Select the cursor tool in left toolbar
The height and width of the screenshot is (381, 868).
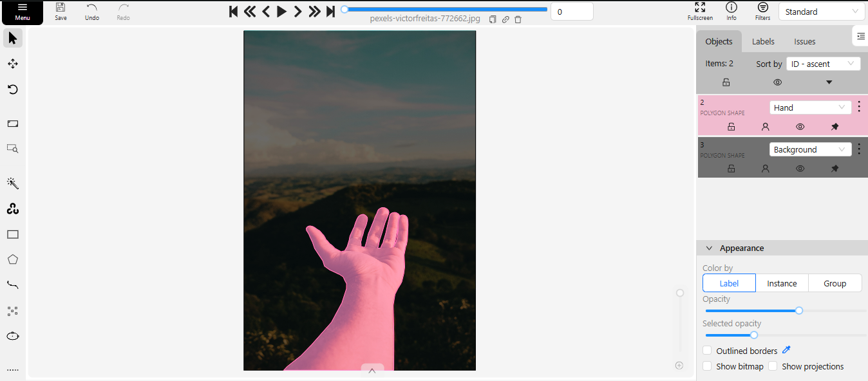(x=12, y=39)
